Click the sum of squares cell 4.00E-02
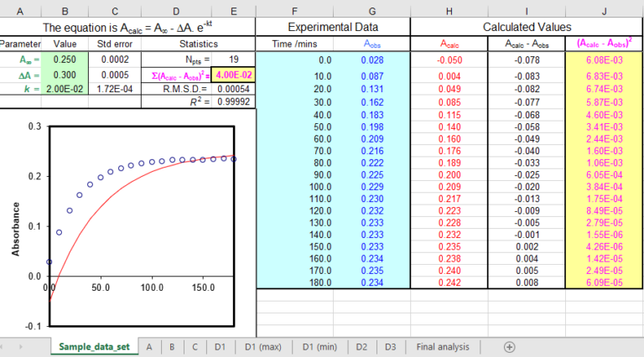Image resolution: width=644 pixels, height=357 pixels. (234, 75)
